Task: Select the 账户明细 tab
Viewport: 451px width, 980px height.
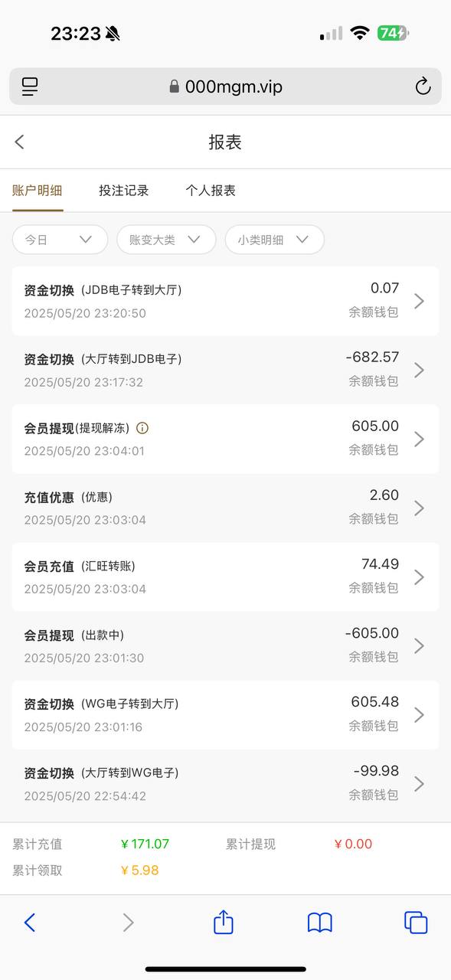Action: coord(38,191)
